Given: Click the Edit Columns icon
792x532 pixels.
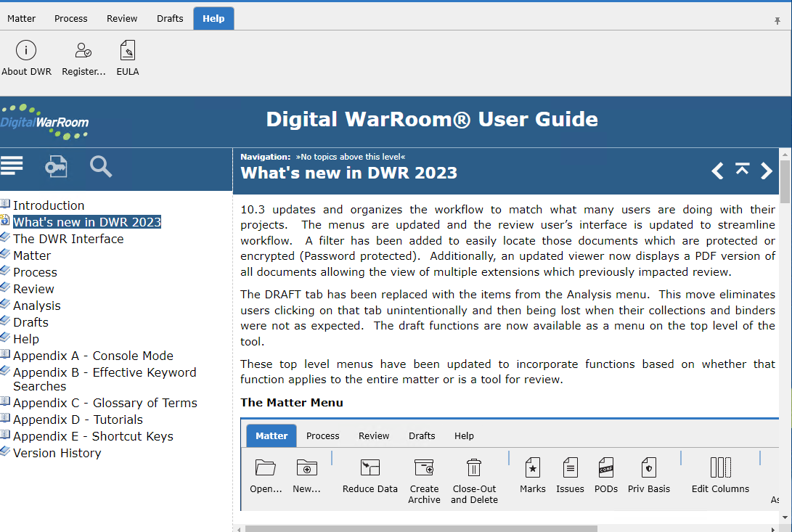Looking at the screenshot, I should 721,467.
